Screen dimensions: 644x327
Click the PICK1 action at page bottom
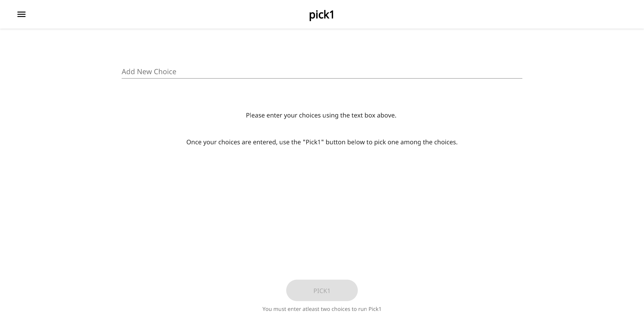pyautogui.click(x=322, y=290)
